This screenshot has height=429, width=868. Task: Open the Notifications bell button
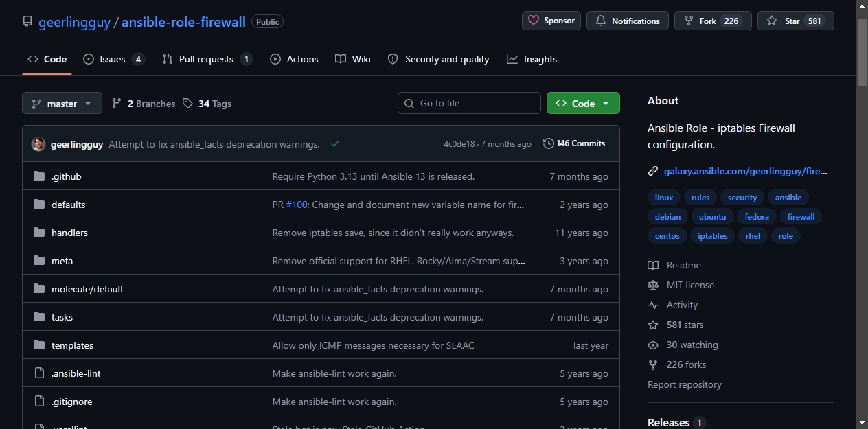(628, 21)
